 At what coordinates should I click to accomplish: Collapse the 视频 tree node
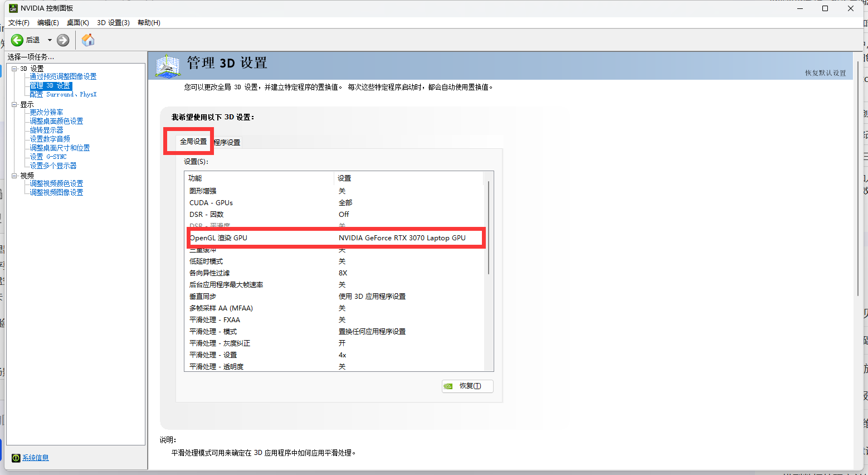tap(14, 176)
